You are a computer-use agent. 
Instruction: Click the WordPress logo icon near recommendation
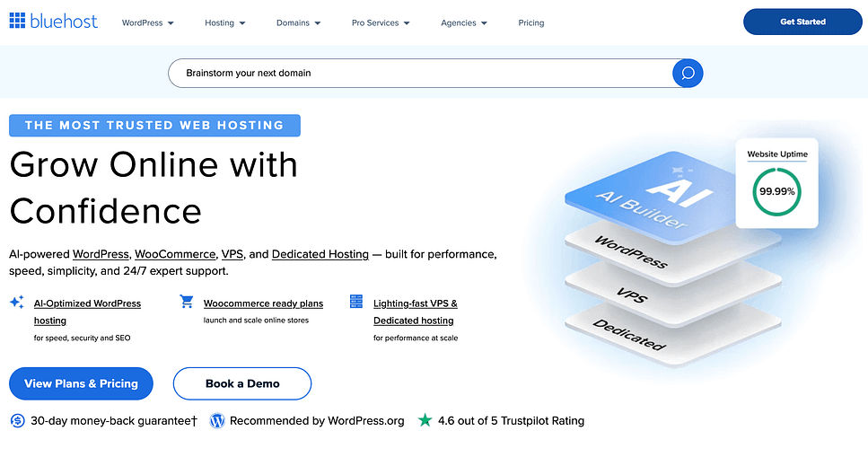(216, 420)
